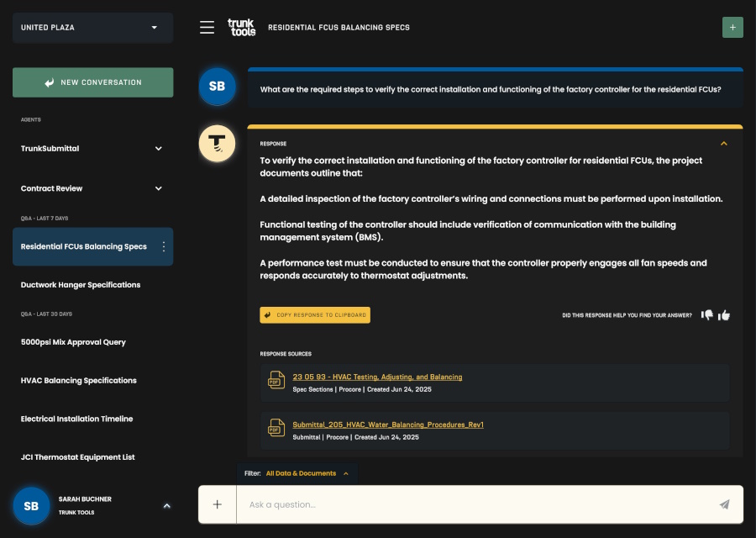The width and height of the screenshot is (756, 538).
Task: Click the Trunk Tools logo in header
Action: pyautogui.click(x=241, y=28)
